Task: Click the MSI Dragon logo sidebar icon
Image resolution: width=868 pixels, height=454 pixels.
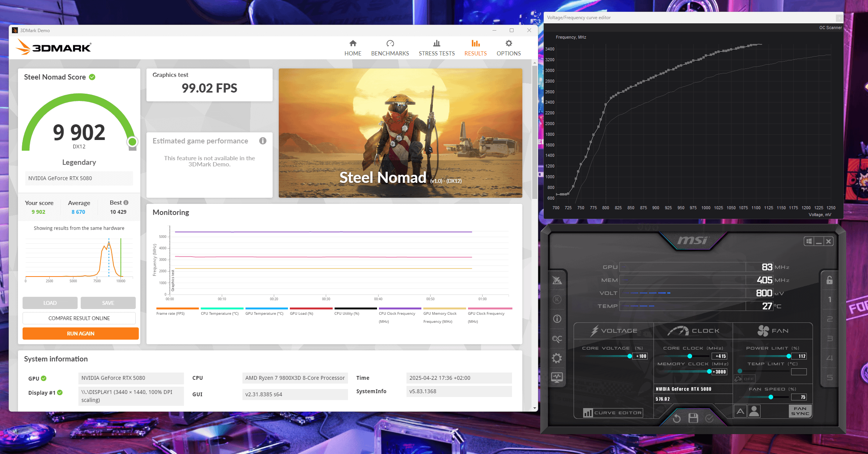Action: [557, 280]
